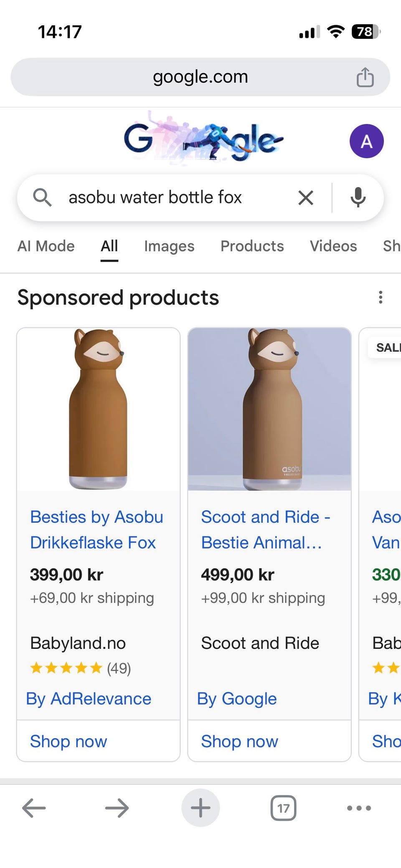Open the Products tab
The image size is (401, 868).
click(x=252, y=246)
